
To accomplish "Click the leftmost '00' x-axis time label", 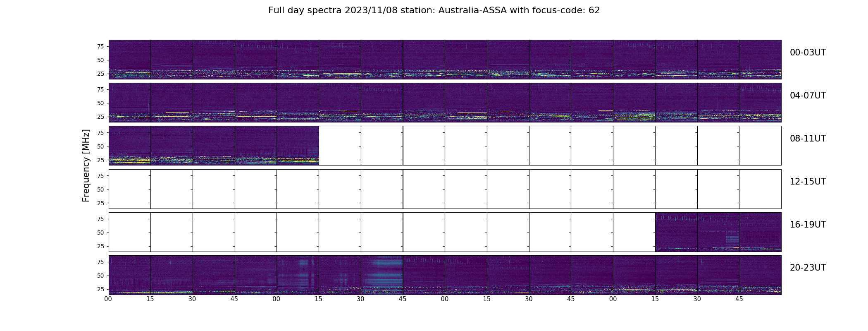I will (x=108, y=299).
